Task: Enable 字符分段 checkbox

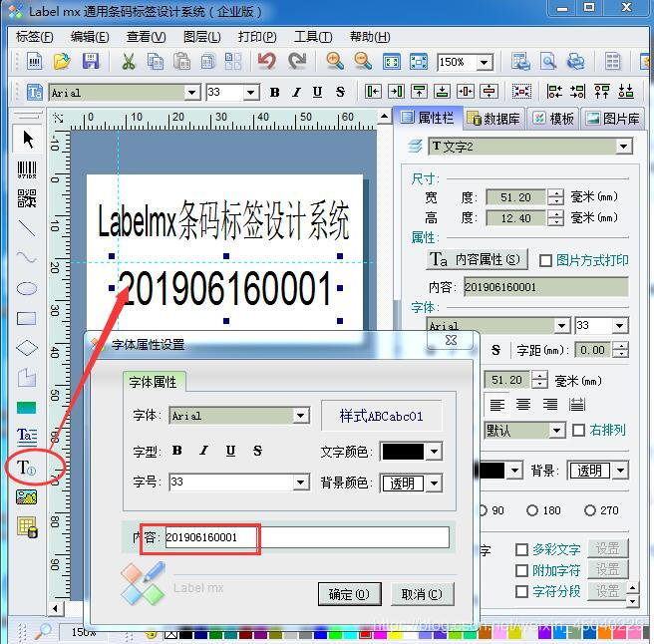Action: [521, 591]
